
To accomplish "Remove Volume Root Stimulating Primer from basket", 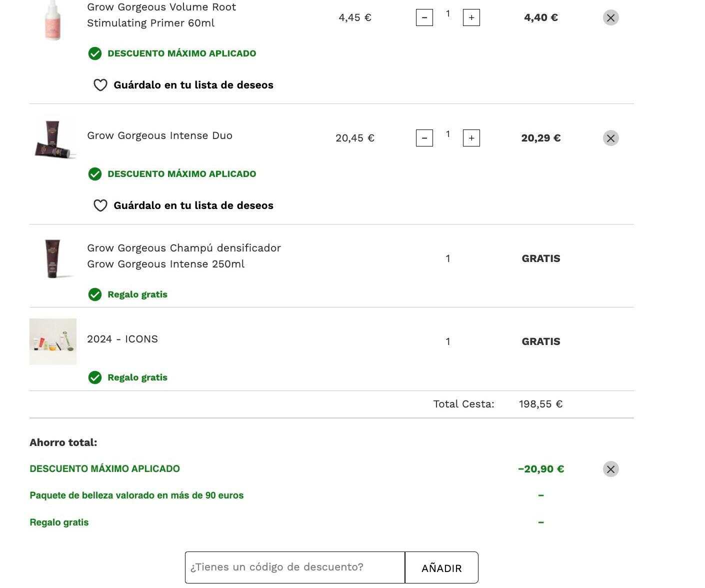I will pos(610,17).
